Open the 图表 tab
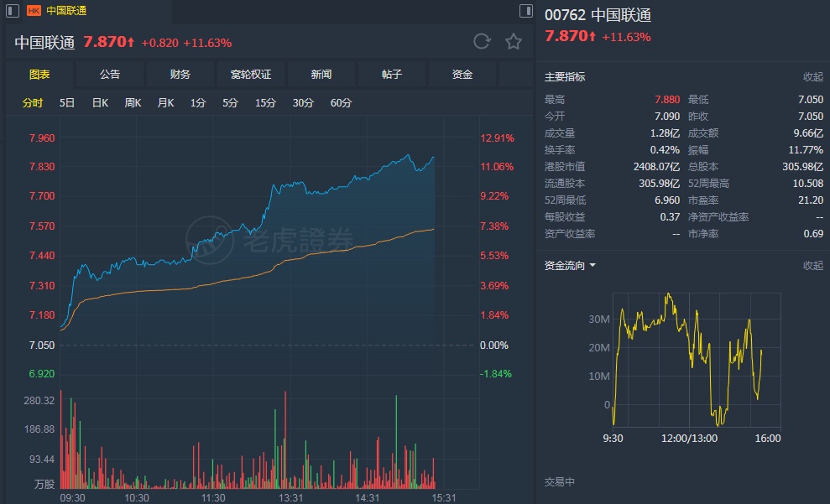The image size is (830, 504). (x=39, y=75)
